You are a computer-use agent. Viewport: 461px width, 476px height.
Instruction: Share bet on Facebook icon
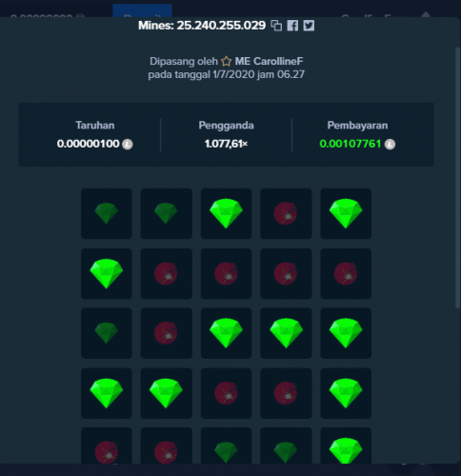(292, 26)
